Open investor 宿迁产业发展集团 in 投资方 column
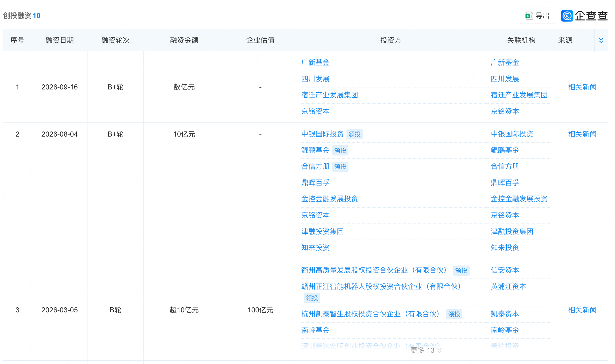This screenshot has width=615, height=364. coord(330,95)
